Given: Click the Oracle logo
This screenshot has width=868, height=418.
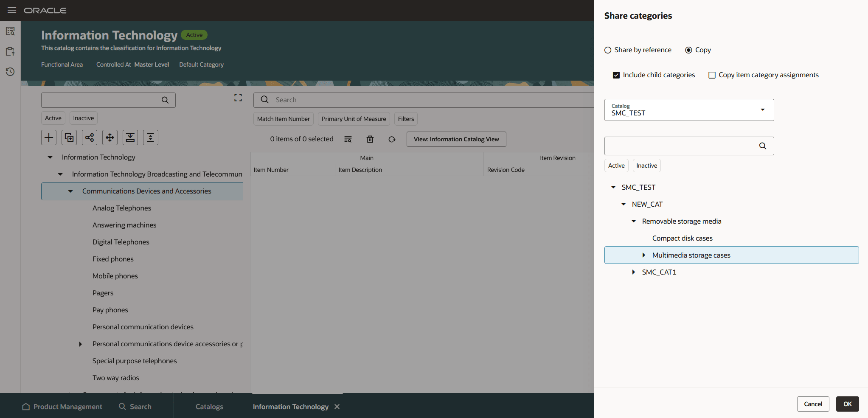Looking at the screenshot, I should pyautogui.click(x=45, y=11).
